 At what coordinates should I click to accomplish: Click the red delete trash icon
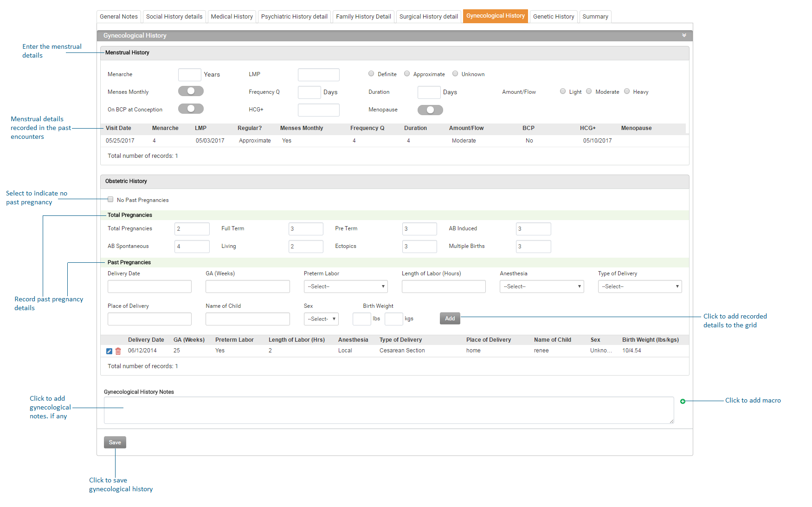click(118, 351)
